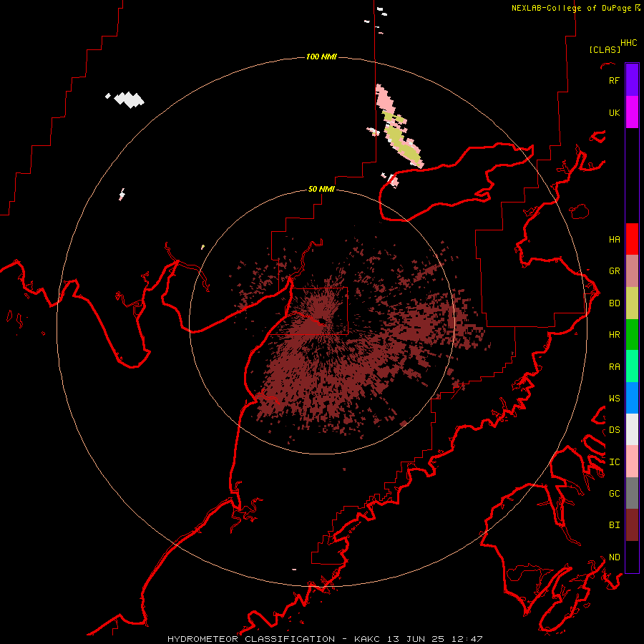
Task: Click the ND black legend swatch
Action: pyautogui.click(x=632, y=557)
